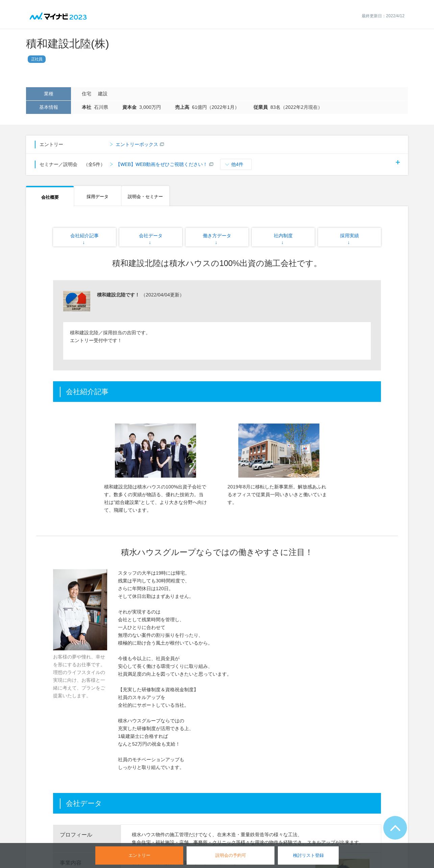The image size is (434, 868).
Task: Click the 正社員 badge
Action: (37, 59)
